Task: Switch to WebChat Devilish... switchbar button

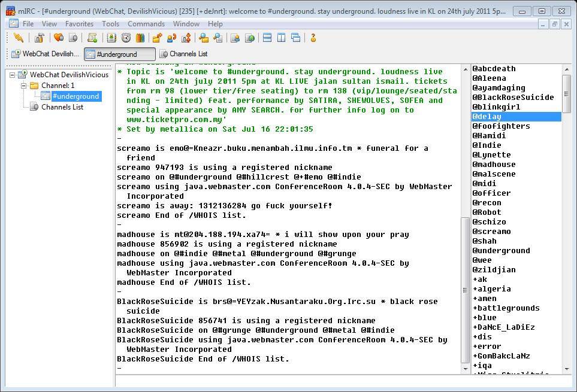Action: 46,54
